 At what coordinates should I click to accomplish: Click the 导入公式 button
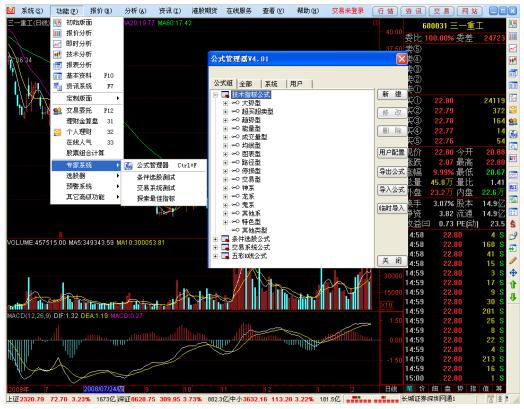pos(392,190)
